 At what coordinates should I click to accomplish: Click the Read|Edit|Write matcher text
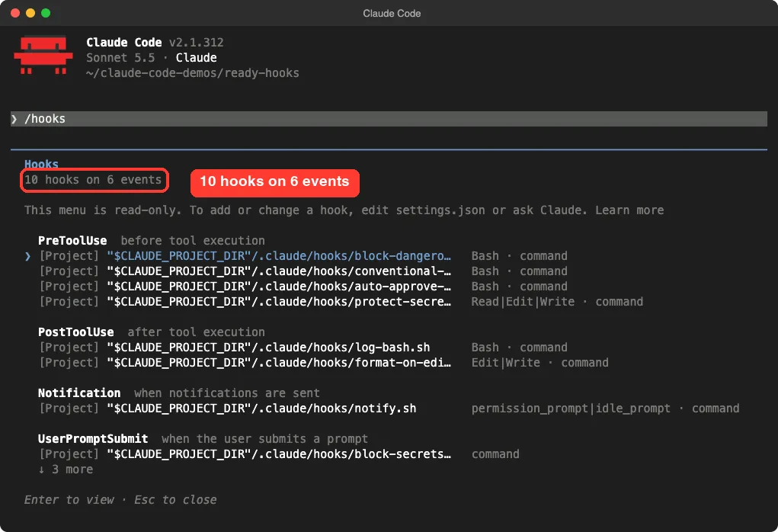tap(523, 302)
